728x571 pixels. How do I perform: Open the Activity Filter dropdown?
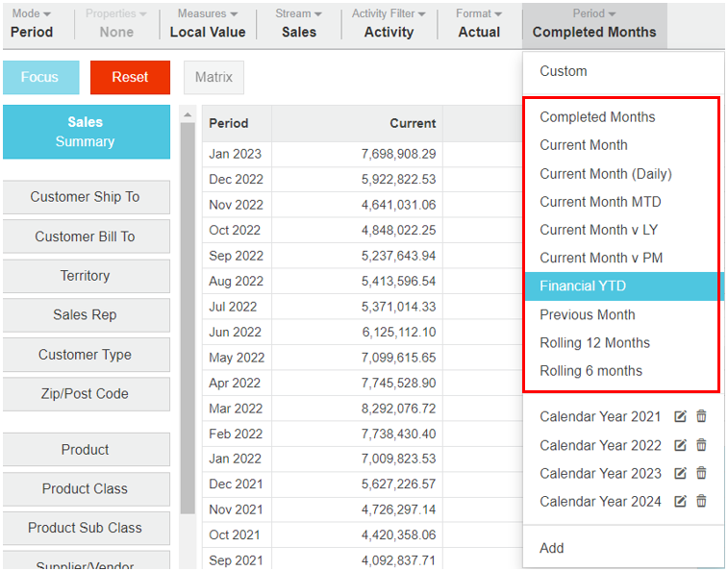(389, 23)
